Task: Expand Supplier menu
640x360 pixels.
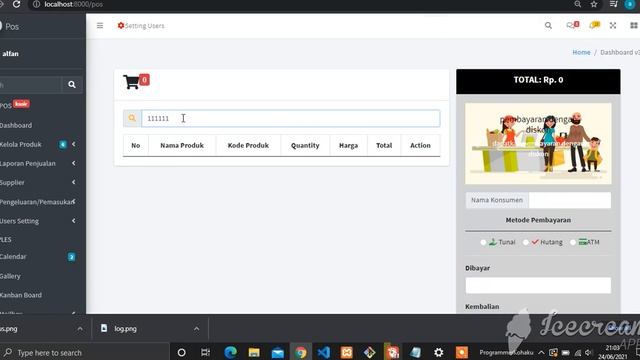Action: coord(39,182)
